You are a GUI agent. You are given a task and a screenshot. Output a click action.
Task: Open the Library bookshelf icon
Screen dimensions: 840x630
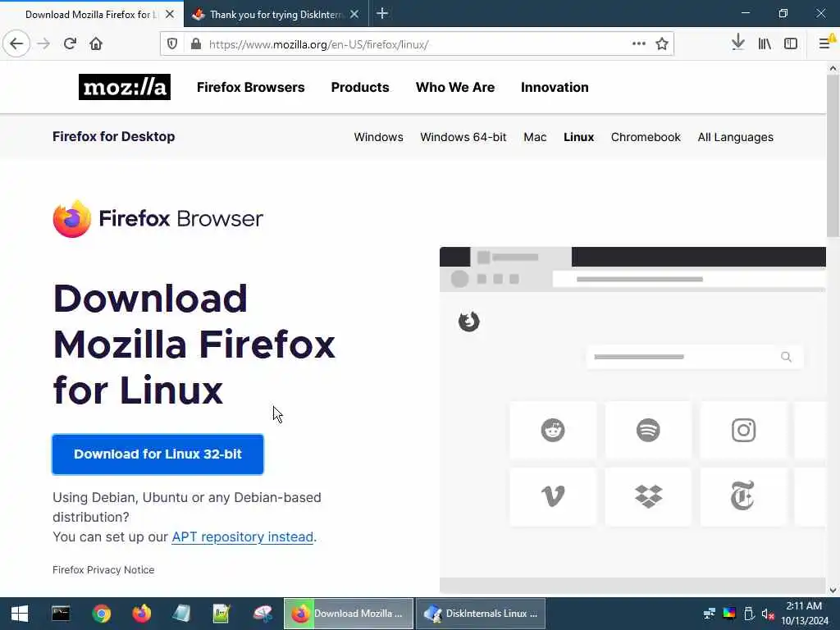[x=765, y=44]
